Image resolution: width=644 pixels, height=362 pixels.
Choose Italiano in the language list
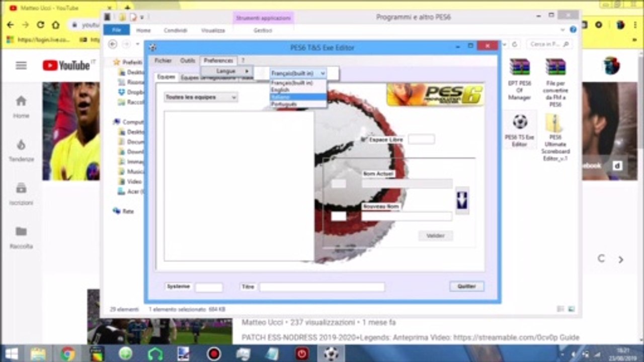[x=298, y=97]
